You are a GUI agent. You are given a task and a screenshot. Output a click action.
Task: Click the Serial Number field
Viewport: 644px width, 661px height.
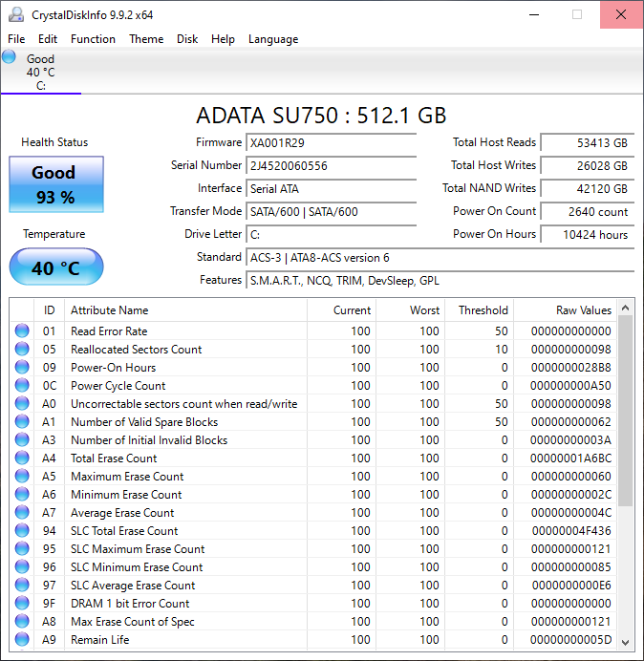331,165
